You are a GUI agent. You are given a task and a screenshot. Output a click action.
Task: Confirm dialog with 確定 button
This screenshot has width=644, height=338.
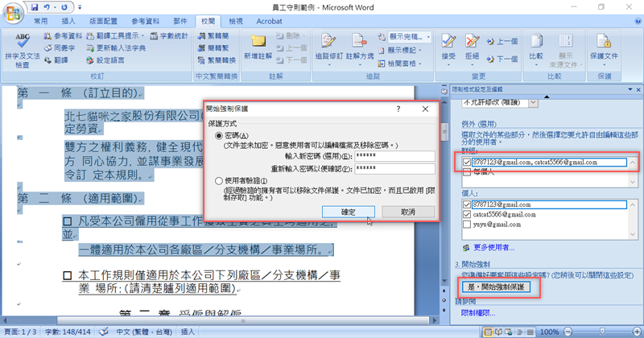349,212
